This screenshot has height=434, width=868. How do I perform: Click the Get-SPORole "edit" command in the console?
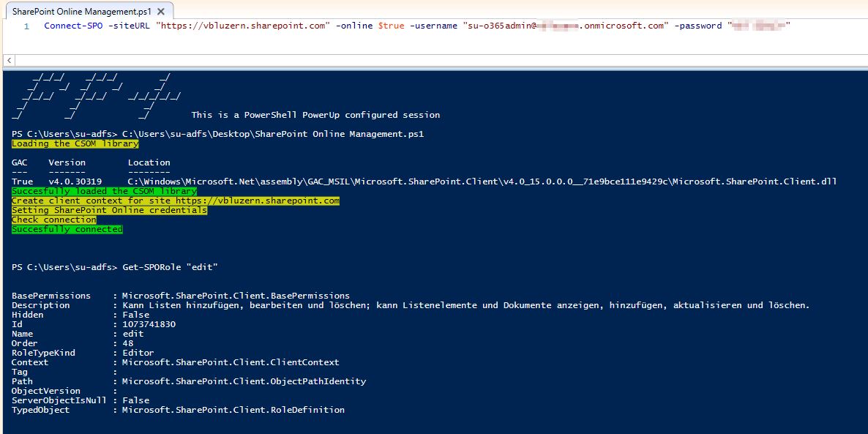pos(170,267)
